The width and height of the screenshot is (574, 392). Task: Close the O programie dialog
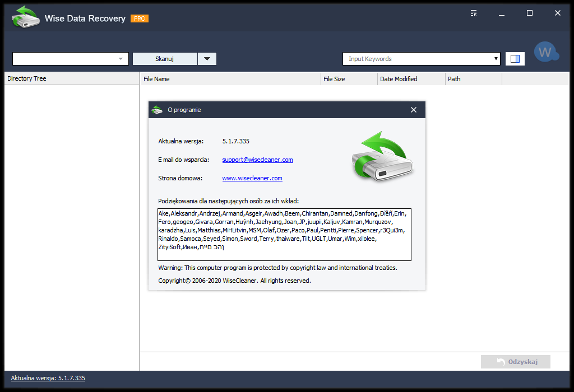(x=413, y=110)
